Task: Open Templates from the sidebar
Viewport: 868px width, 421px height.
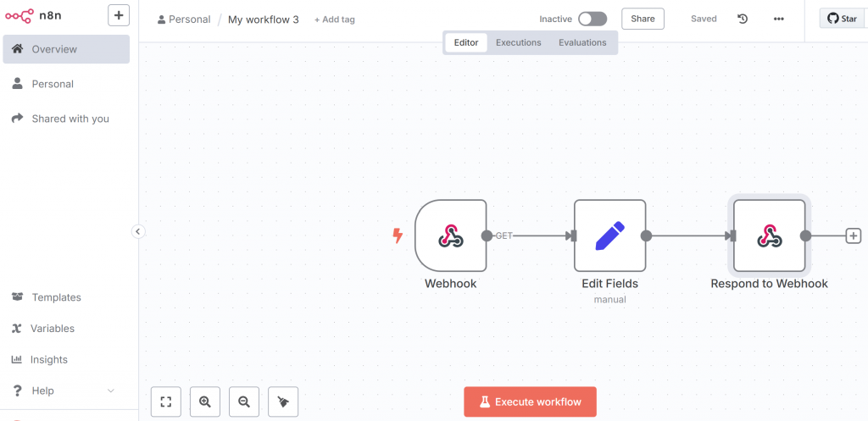Action: [x=66, y=297]
